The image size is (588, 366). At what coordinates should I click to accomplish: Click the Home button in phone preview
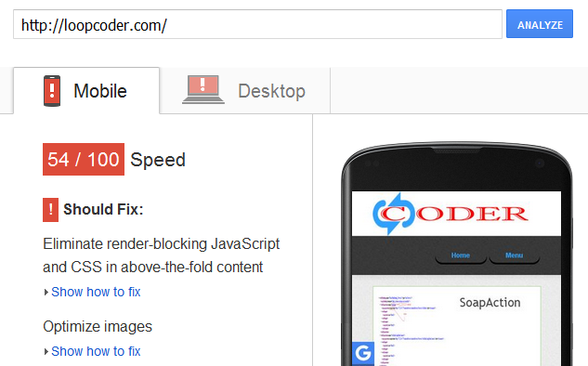(x=461, y=255)
